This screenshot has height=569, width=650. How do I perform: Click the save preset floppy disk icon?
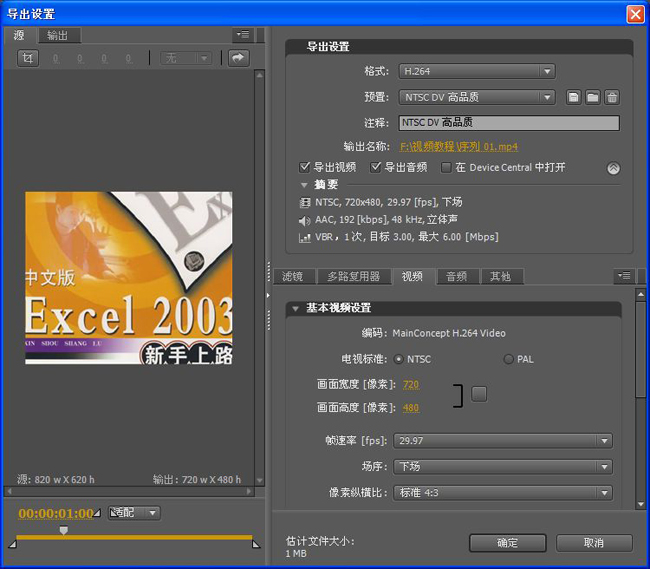click(x=574, y=97)
